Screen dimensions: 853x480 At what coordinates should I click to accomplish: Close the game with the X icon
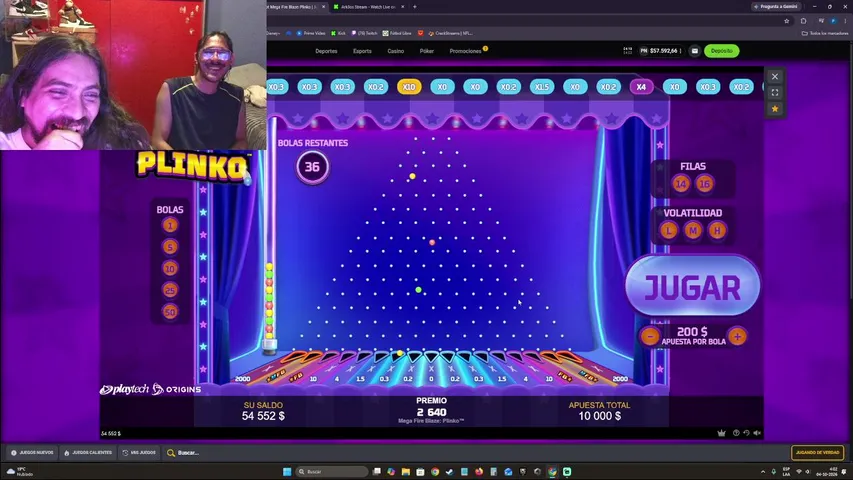click(x=775, y=76)
